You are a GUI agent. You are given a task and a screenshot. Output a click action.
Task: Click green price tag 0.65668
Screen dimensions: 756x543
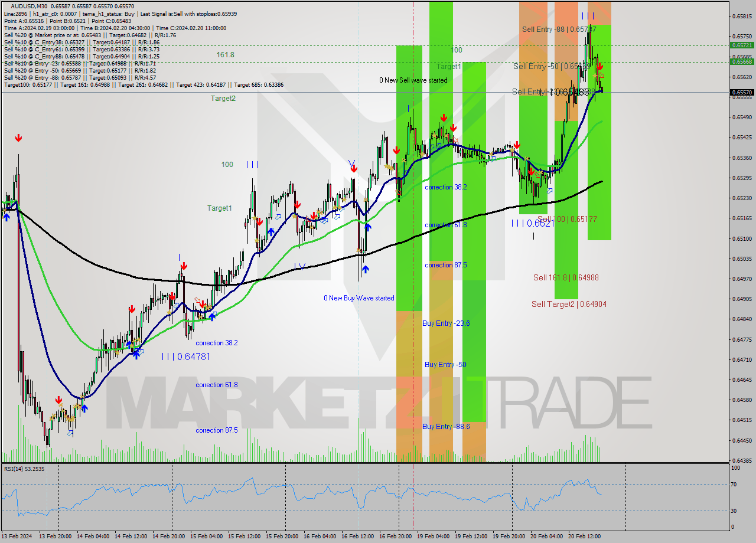pos(742,61)
